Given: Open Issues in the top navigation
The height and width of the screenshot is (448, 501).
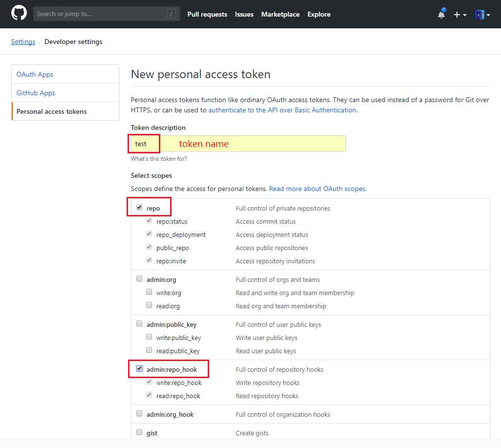Looking at the screenshot, I should (244, 14).
